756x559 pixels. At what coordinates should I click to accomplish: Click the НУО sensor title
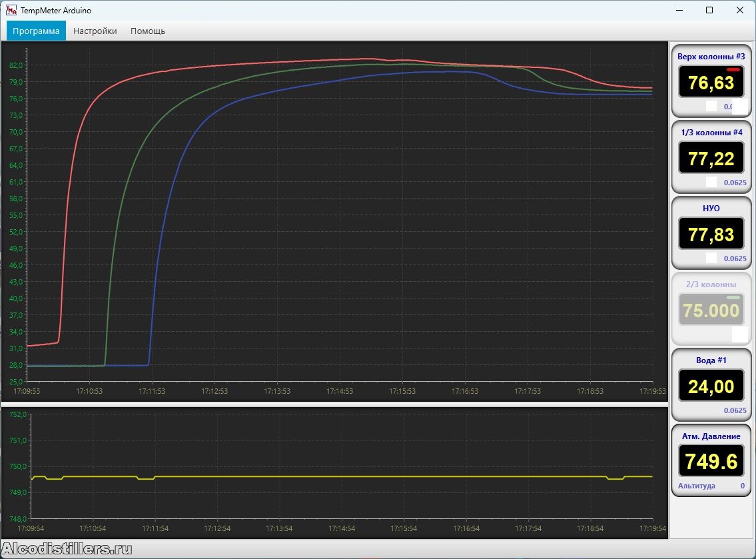(711, 209)
